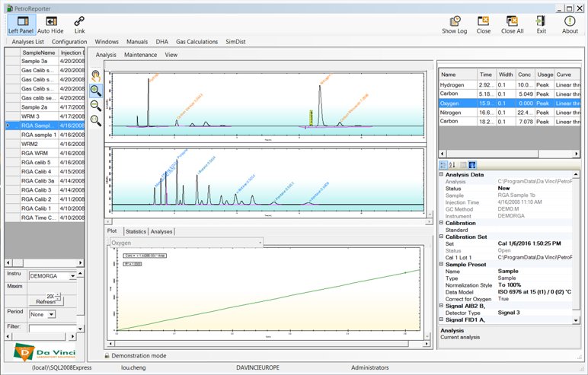Open the View menu
The image size is (588, 375).
[x=171, y=55]
